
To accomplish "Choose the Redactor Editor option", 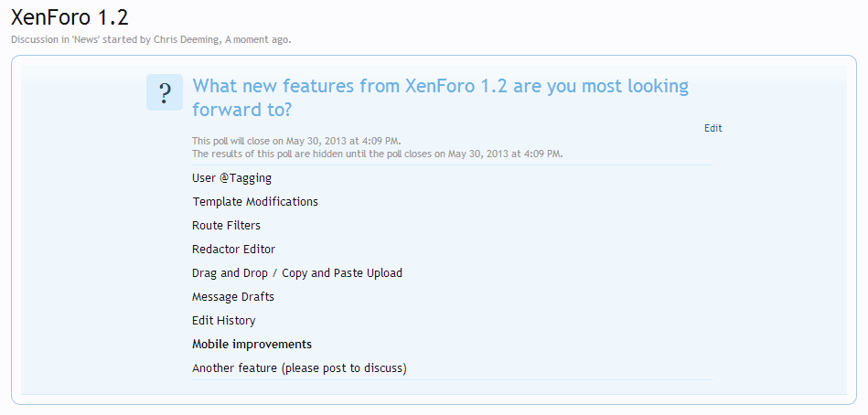I will (x=233, y=250).
